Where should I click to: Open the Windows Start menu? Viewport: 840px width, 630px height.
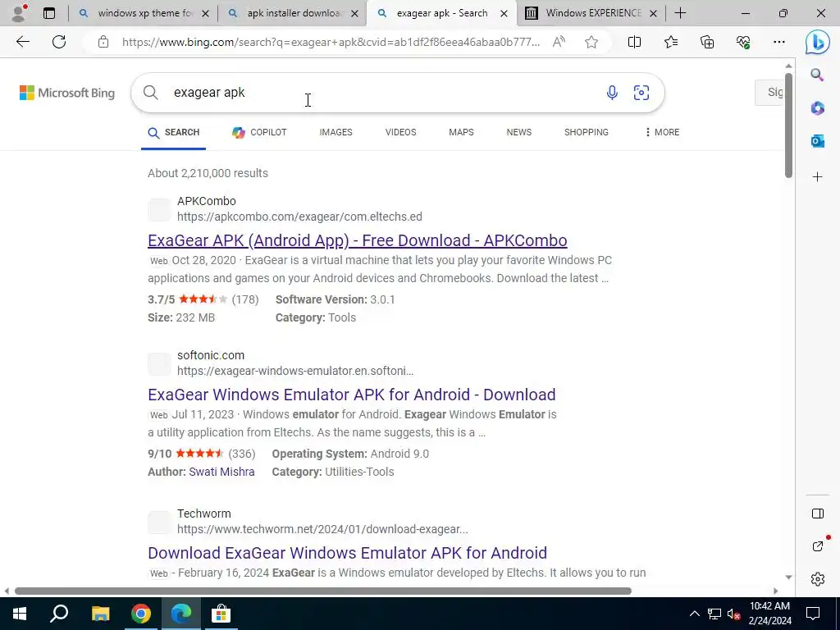[20, 614]
